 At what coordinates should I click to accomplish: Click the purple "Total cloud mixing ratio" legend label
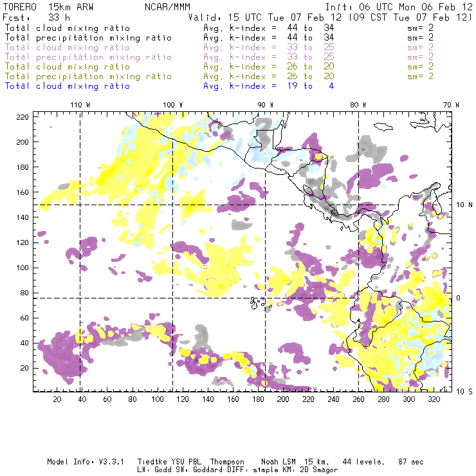pos(68,48)
